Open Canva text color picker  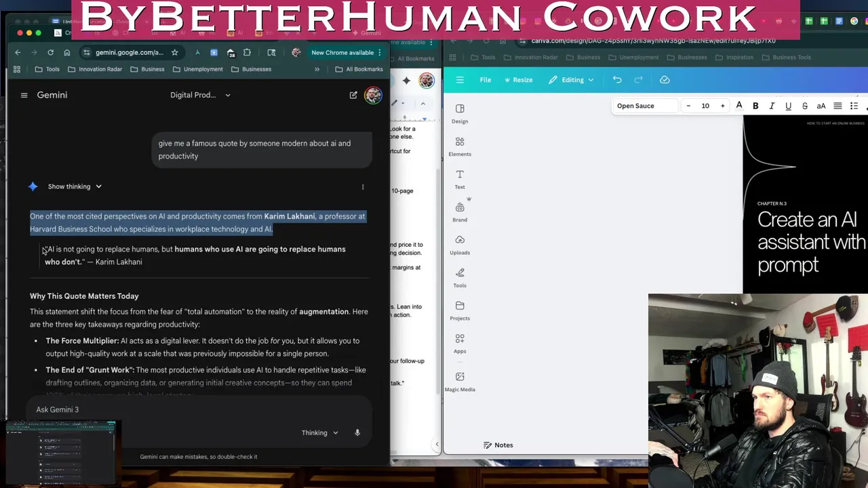point(739,106)
